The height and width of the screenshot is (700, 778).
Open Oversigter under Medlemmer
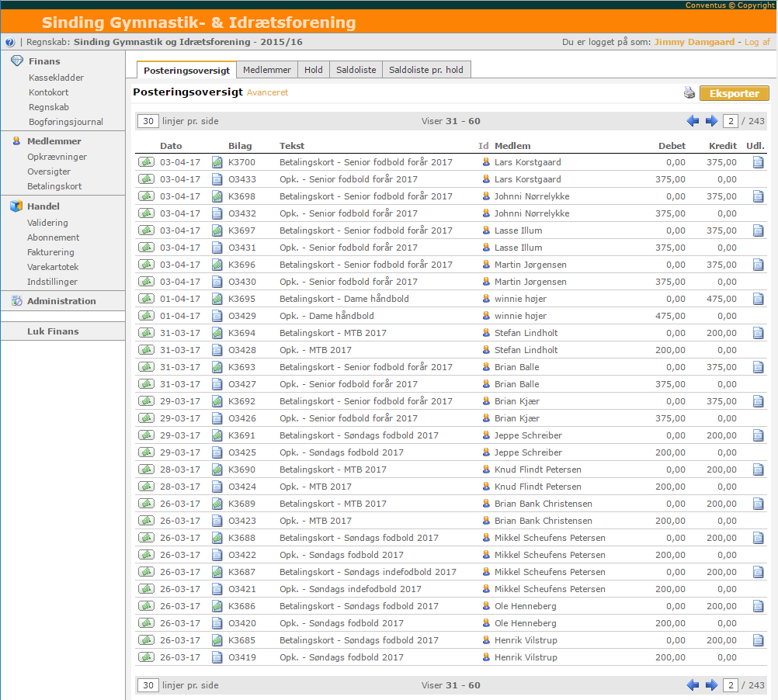coord(49,172)
